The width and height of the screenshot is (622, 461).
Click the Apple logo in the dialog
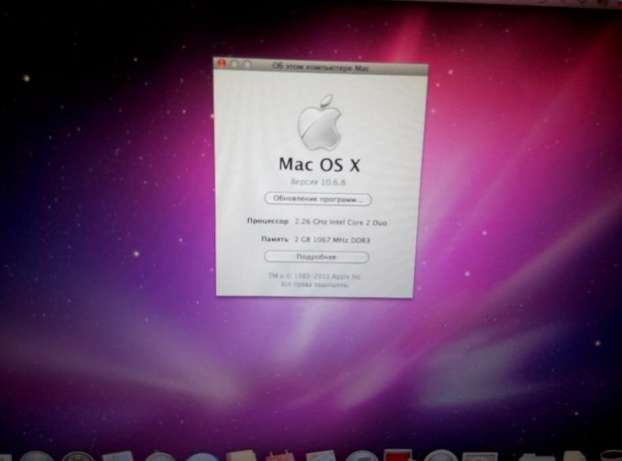(317, 123)
